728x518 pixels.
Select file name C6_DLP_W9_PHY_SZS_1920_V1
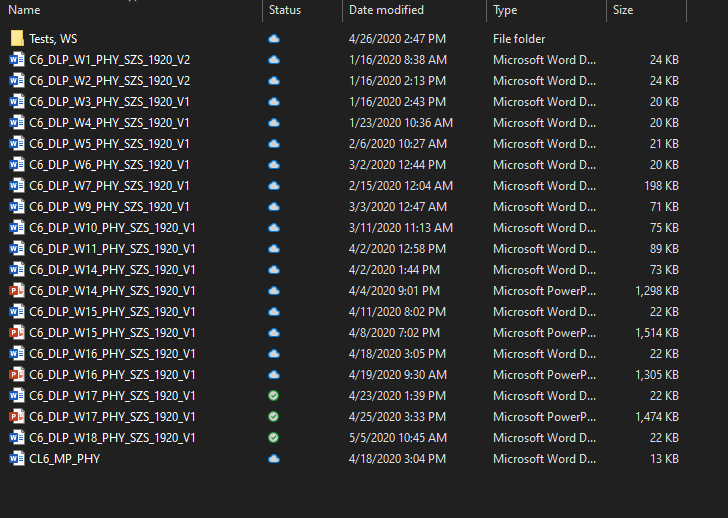pyautogui.click(x=109, y=207)
